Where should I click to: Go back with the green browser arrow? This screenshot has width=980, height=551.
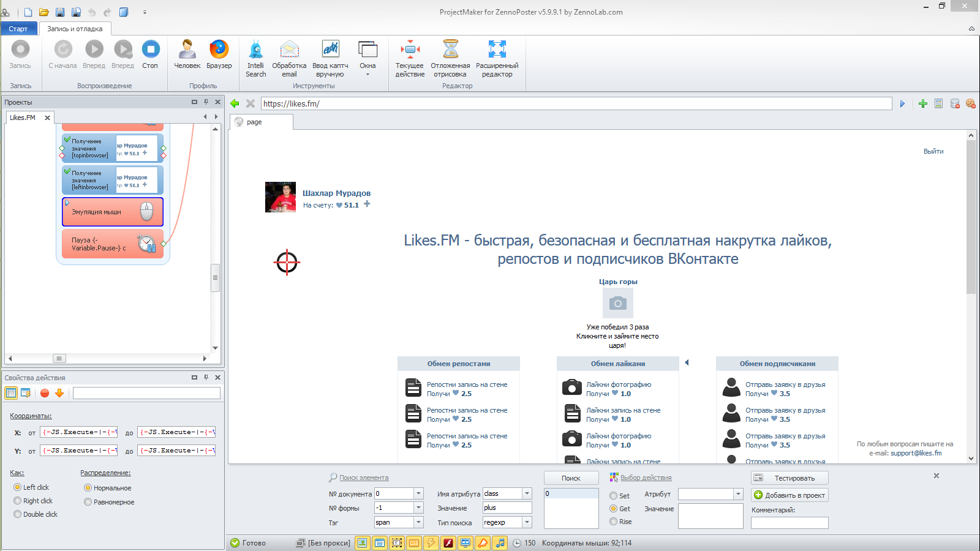pyautogui.click(x=235, y=103)
